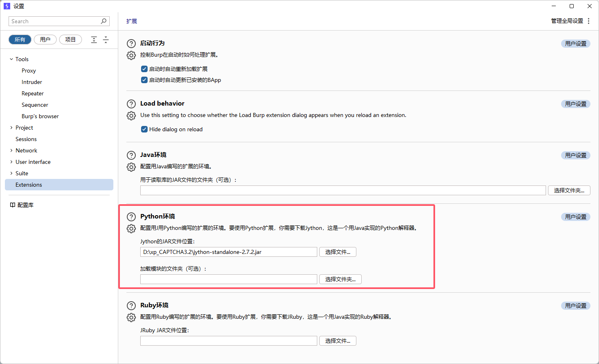This screenshot has height=364, width=599.
Task: Click the help icon beside Load behavior
Action: [131, 104]
